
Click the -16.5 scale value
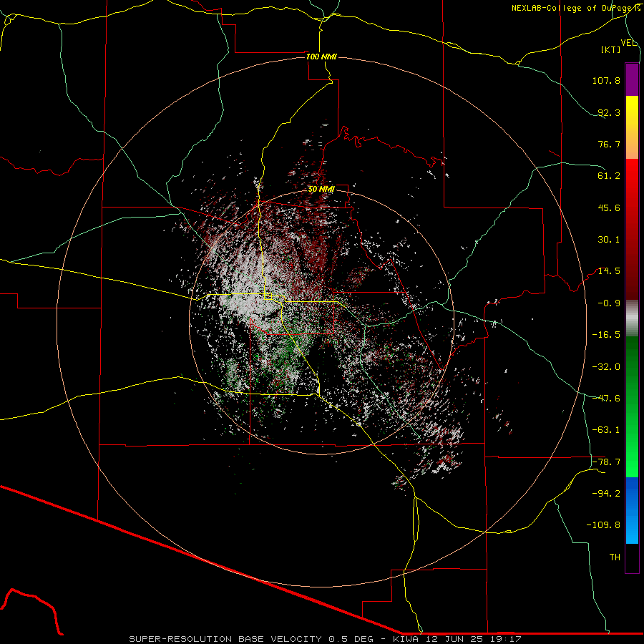click(x=606, y=335)
